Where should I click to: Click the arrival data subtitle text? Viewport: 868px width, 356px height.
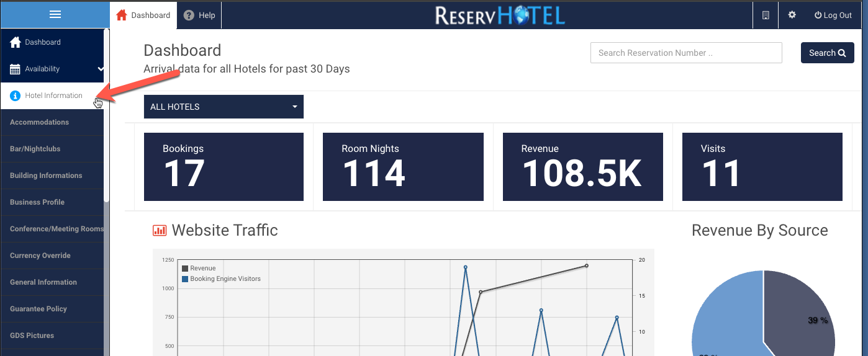coord(246,69)
